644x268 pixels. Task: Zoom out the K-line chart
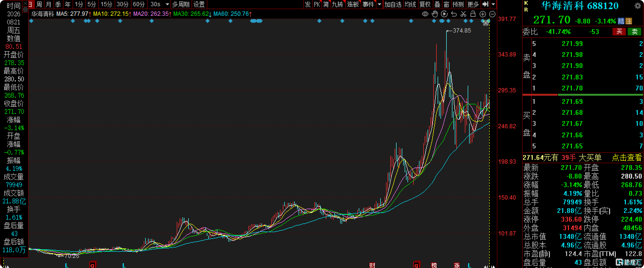[492, 14]
